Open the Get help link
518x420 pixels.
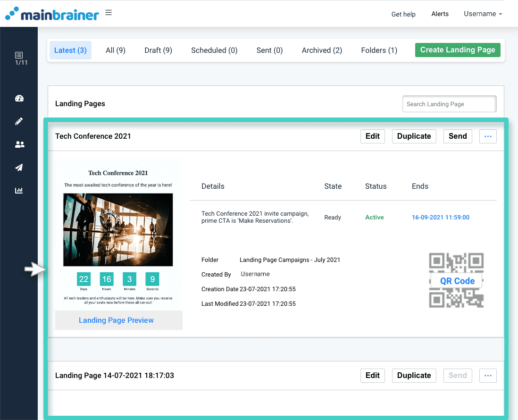click(x=403, y=14)
